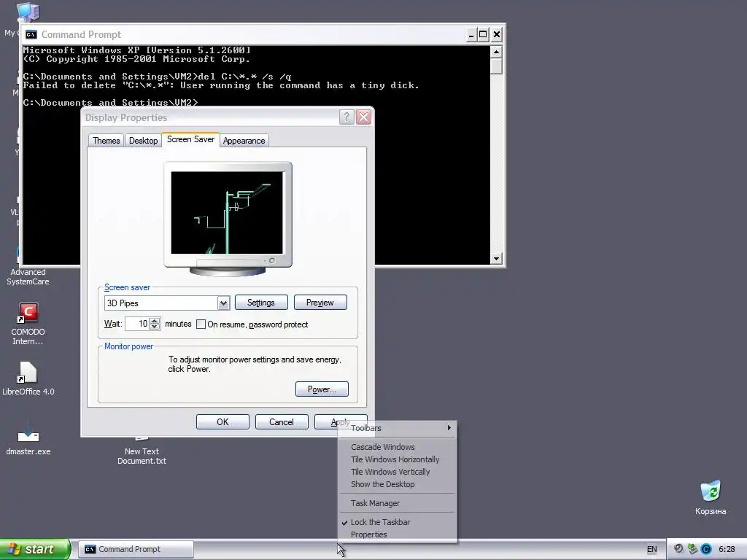The width and height of the screenshot is (747, 560).
Task: Choose Tile Windows Horizontally
Action: (x=397, y=459)
